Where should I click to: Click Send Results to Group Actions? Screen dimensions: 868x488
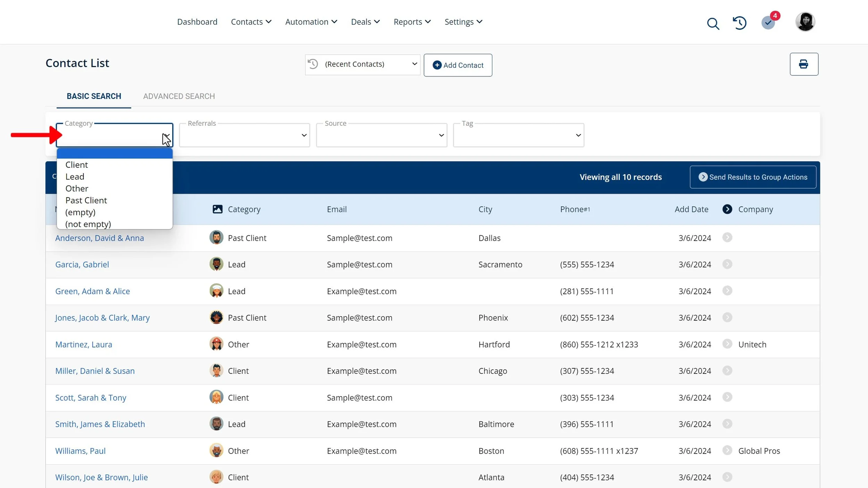(753, 177)
